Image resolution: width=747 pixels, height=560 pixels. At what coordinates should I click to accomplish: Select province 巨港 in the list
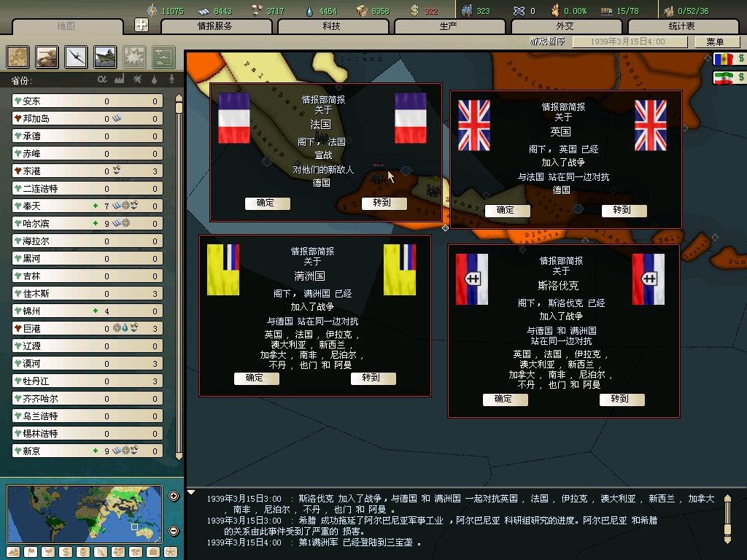(x=88, y=329)
